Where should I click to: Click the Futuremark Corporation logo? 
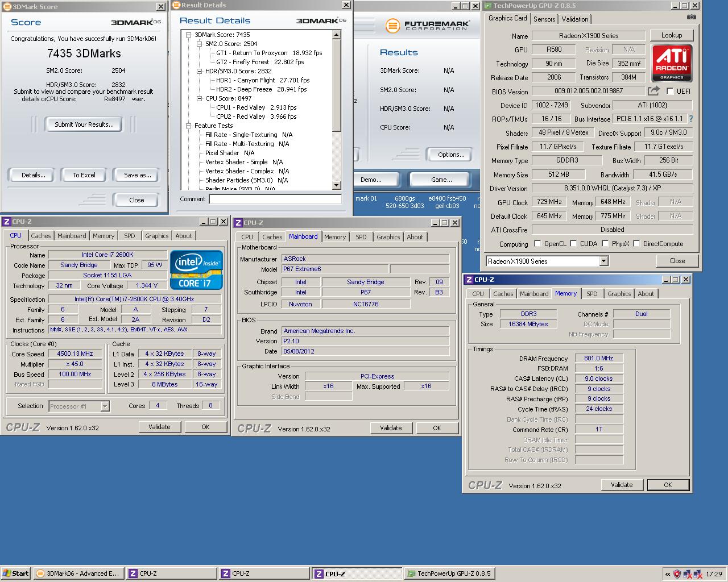[428, 26]
